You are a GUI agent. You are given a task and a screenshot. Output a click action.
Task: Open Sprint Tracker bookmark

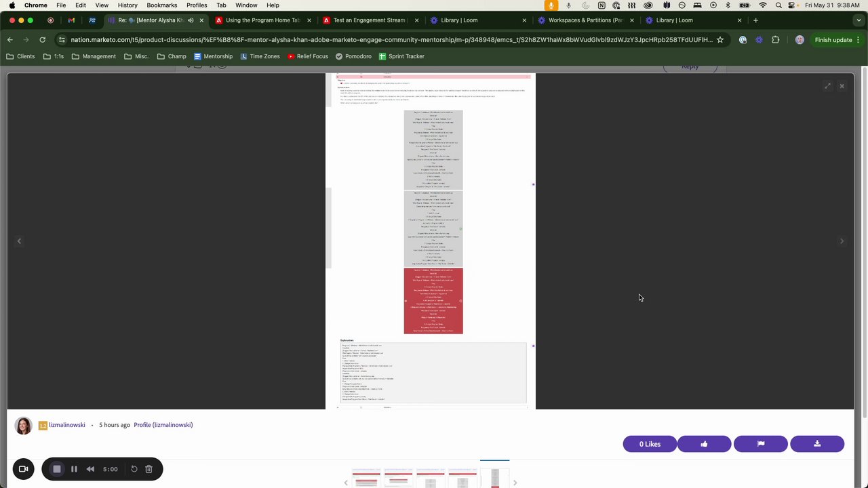pyautogui.click(x=401, y=56)
